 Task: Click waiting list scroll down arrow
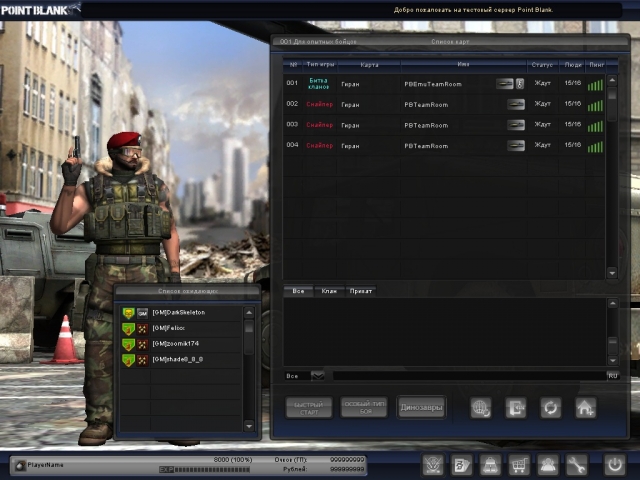(x=249, y=426)
